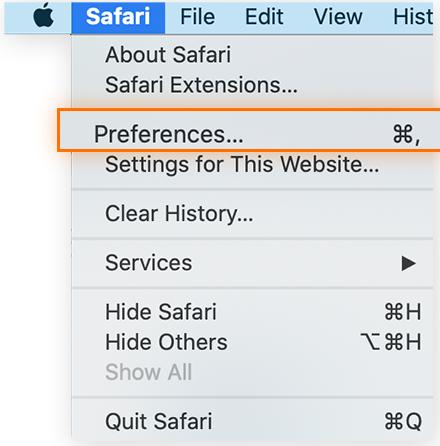
Task: Open the File menu
Action: [197, 17]
